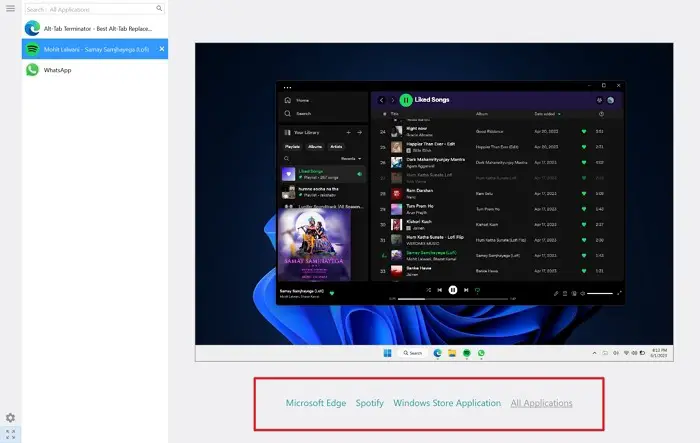Click the plus icon to create a playlist
The image size is (700, 443).
point(348,133)
